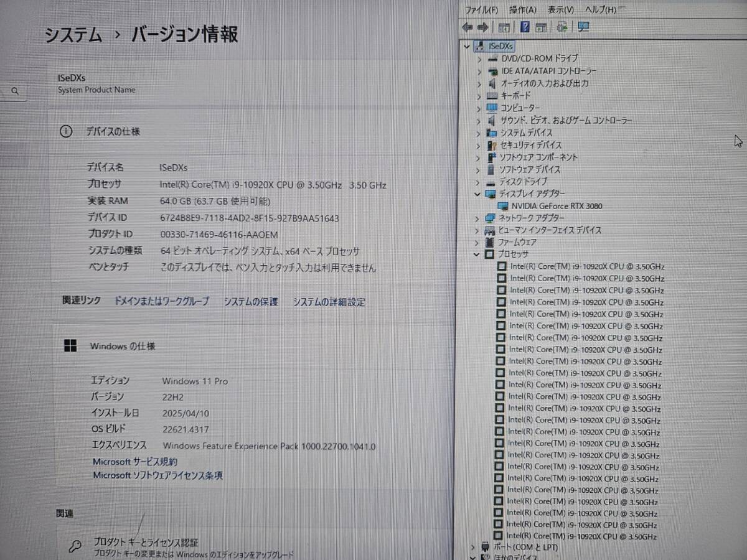Click the コンピューター monitor icon

point(492,108)
